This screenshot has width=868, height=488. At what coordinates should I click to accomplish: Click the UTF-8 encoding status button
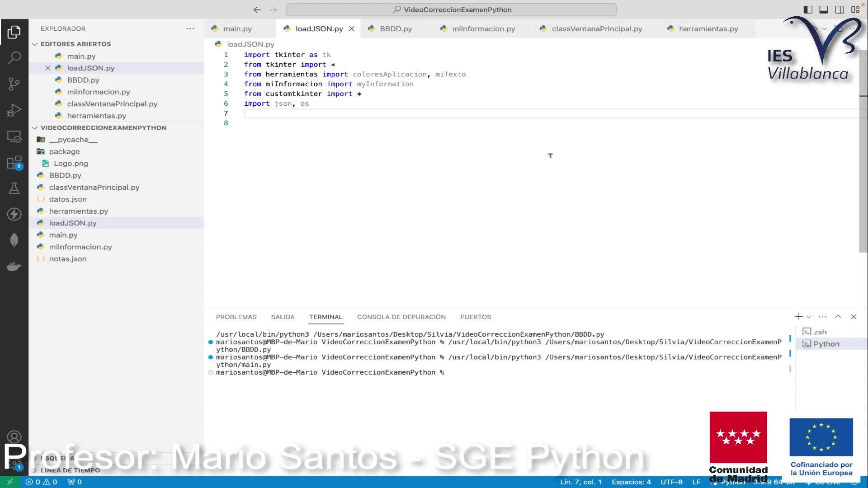pyautogui.click(x=671, y=482)
